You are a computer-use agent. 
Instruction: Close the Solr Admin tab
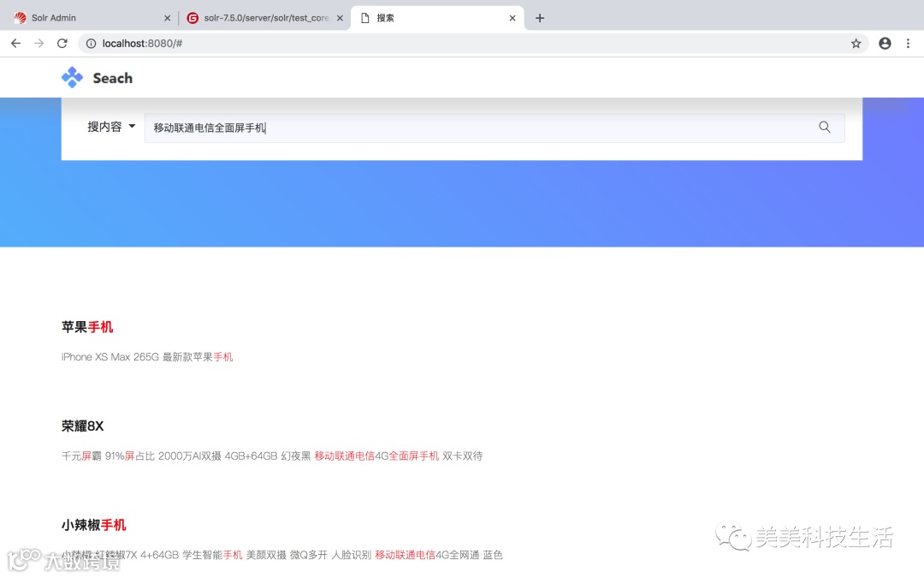tap(168, 18)
